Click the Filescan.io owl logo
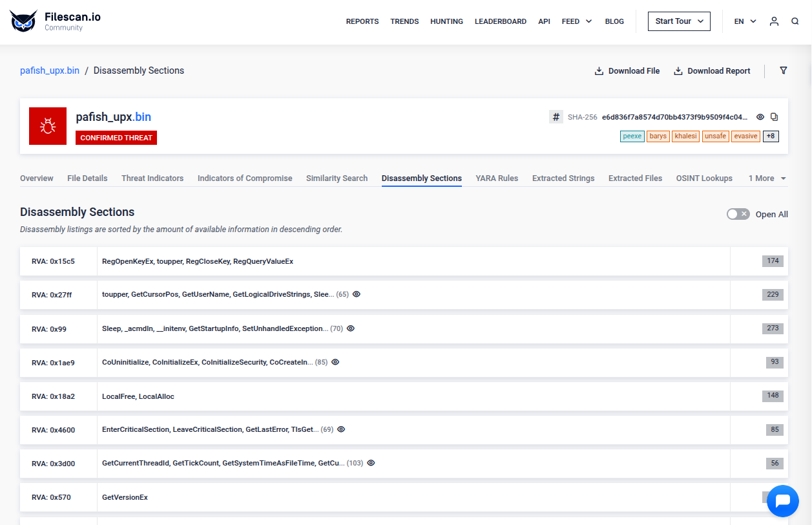Image resolution: width=812 pixels, height=525 pixels. (x=24, y=21)
